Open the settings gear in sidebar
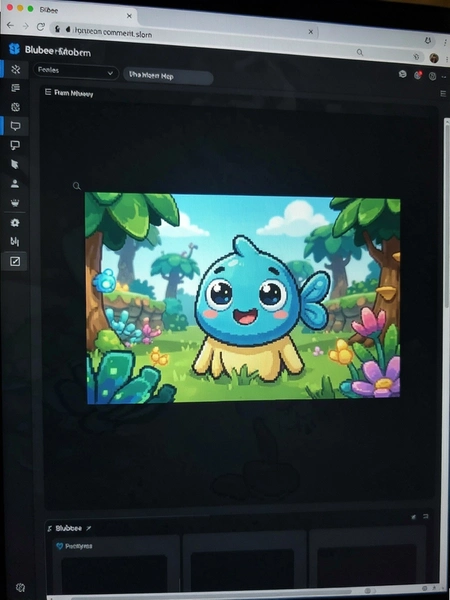This screenshot has width=450, height=600. tap(15, 222)
